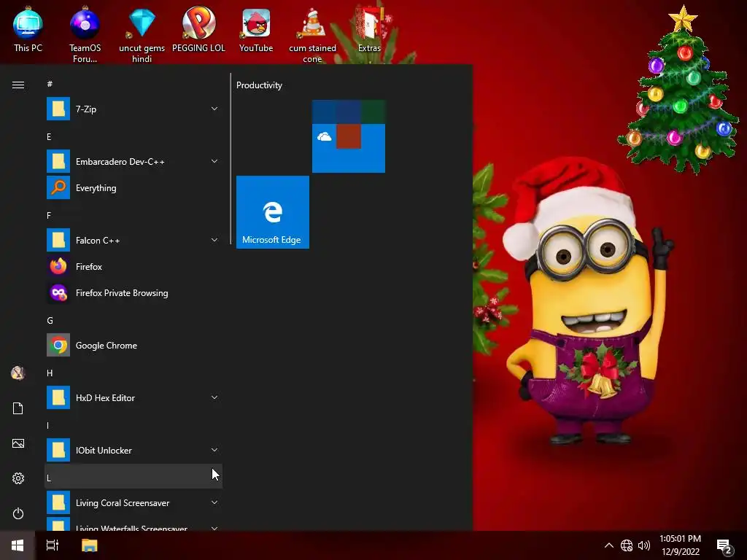Open the user account avatar in Start
This screenshot has height=560, width=747.
point(18,373)
